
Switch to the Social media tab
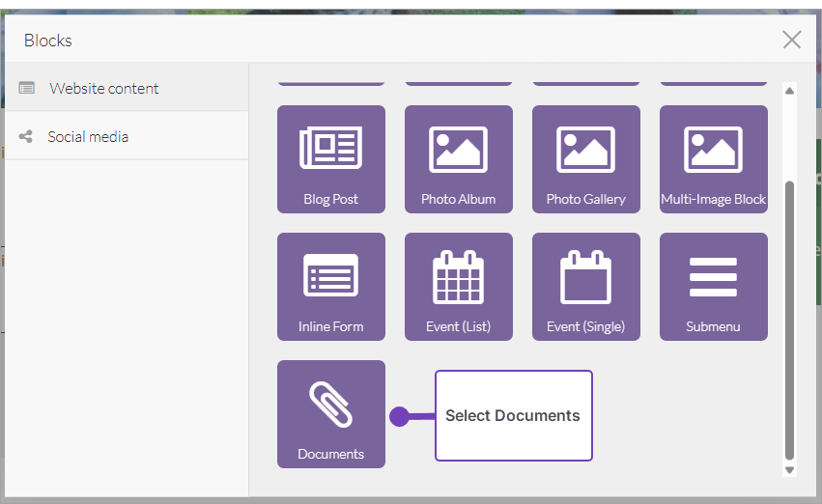88,136
